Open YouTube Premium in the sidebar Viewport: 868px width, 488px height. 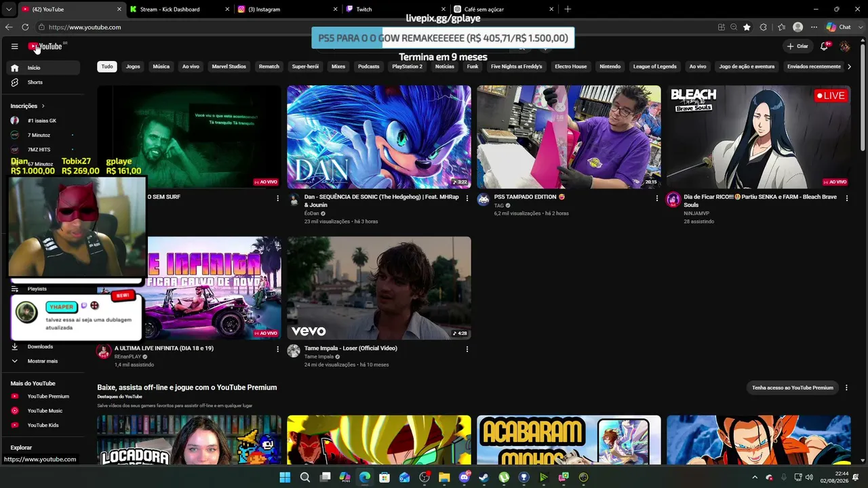pos(43,396)
